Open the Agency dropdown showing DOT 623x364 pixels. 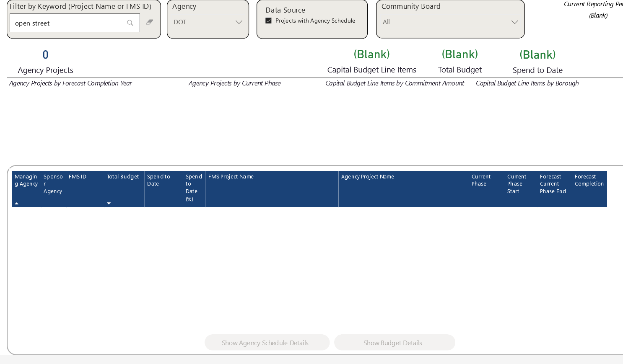(208, 22)
